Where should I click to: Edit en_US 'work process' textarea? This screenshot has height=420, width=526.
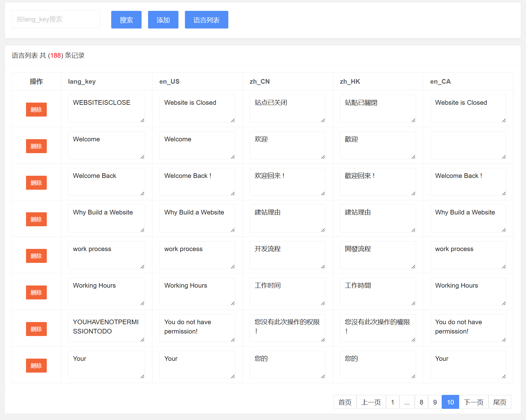[x=197, y=255]
